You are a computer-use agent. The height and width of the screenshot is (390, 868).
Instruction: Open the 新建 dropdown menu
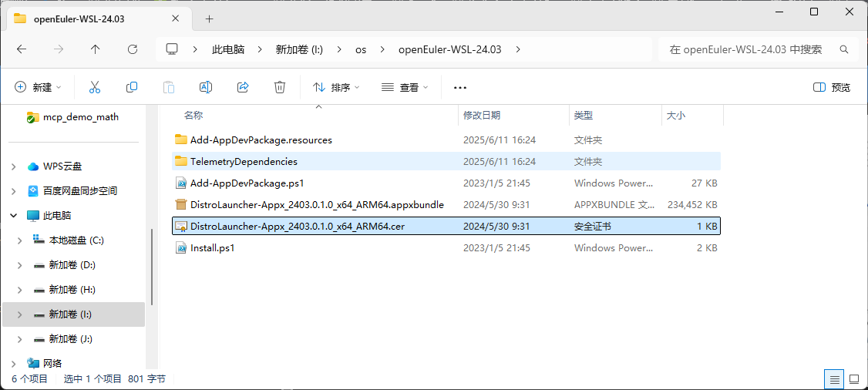click(x=38, y=87)
